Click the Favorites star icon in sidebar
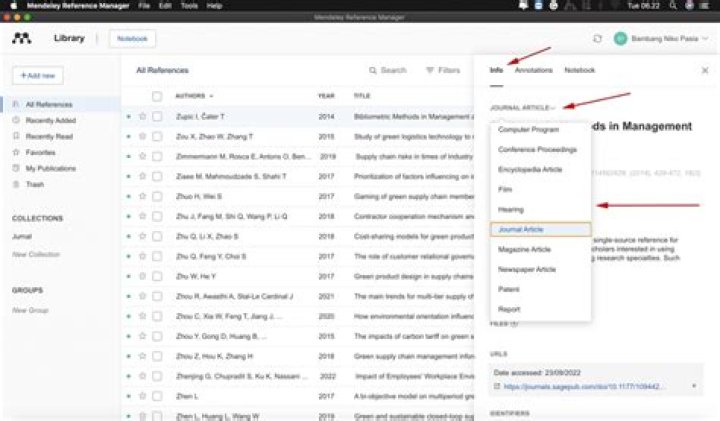 [16, 152]
